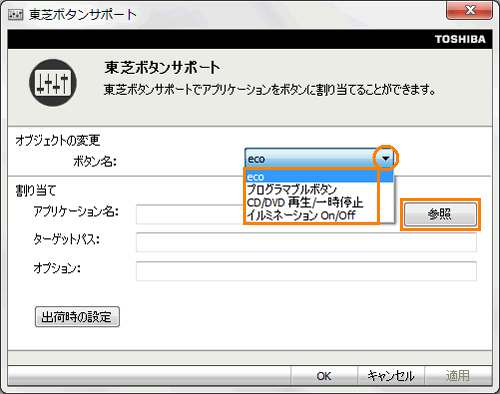Click the キャンセル button

pyautogui.click(x=391, y=376)
